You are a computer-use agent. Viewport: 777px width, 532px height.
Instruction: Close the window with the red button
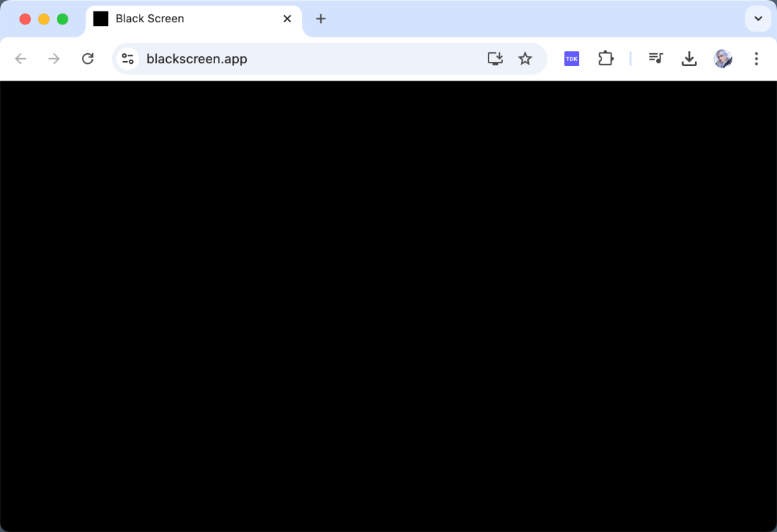(25, 19)
